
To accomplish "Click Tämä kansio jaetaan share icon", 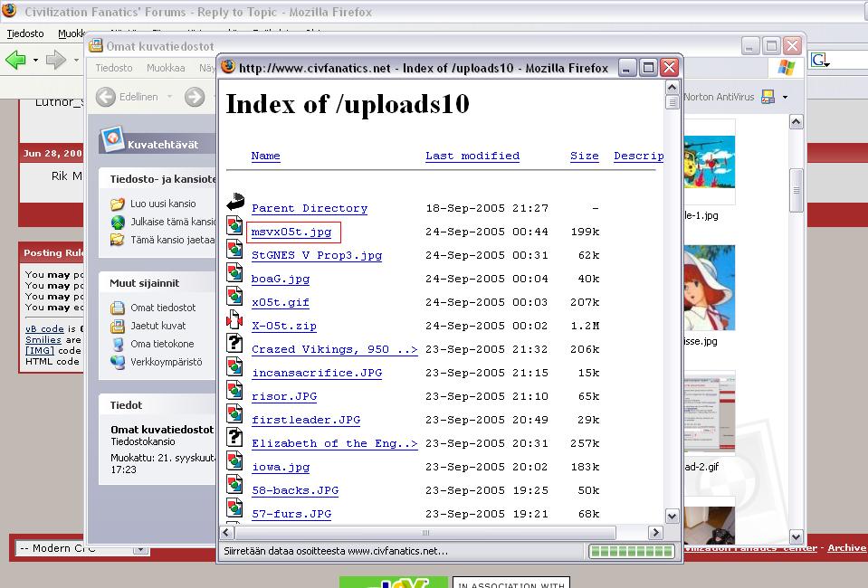I will [118, 240].
